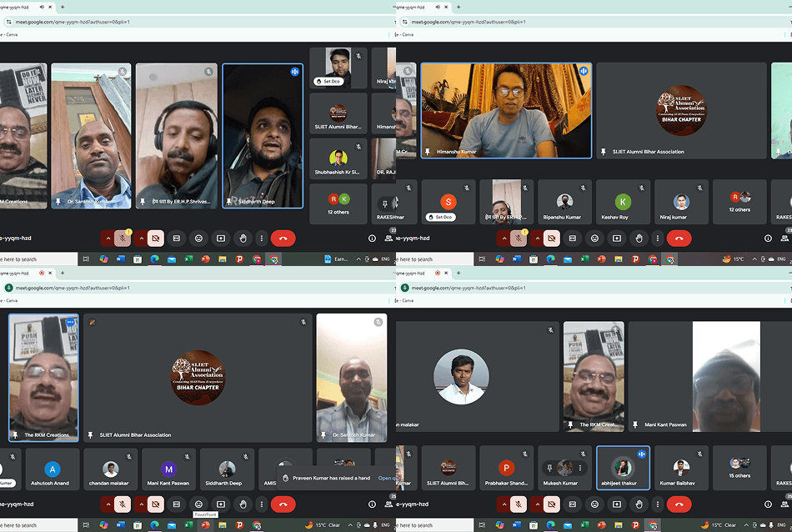Toggle the microphone in the top-right Meet window
Viewport: 792px width, 532px height.
(519, 238)
